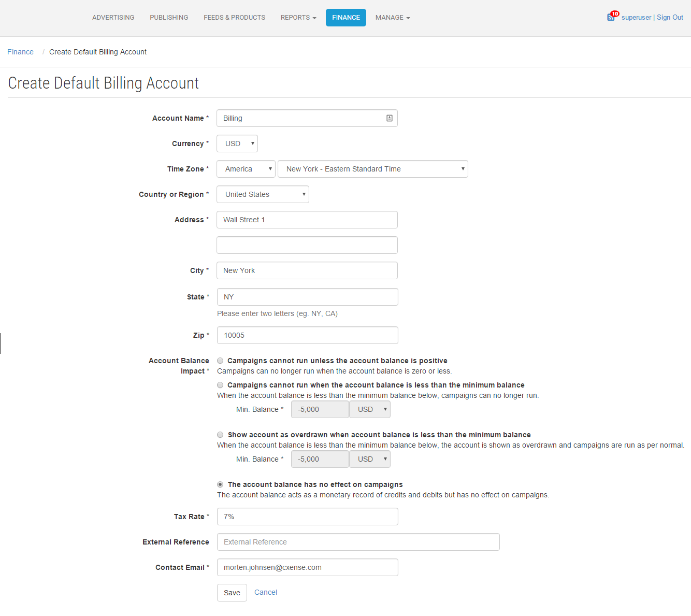Focus the Account Name field
The image size is (691, 616).
point(307,118)
